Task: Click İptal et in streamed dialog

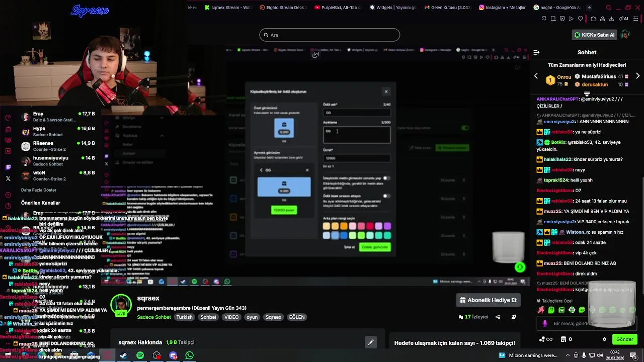Action: 349,247
